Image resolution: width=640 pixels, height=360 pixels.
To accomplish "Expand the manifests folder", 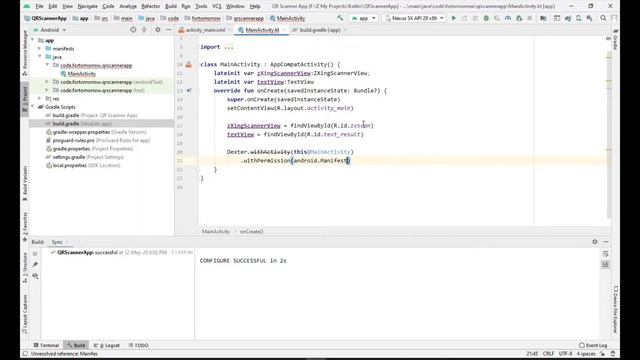I will point(40,49).
